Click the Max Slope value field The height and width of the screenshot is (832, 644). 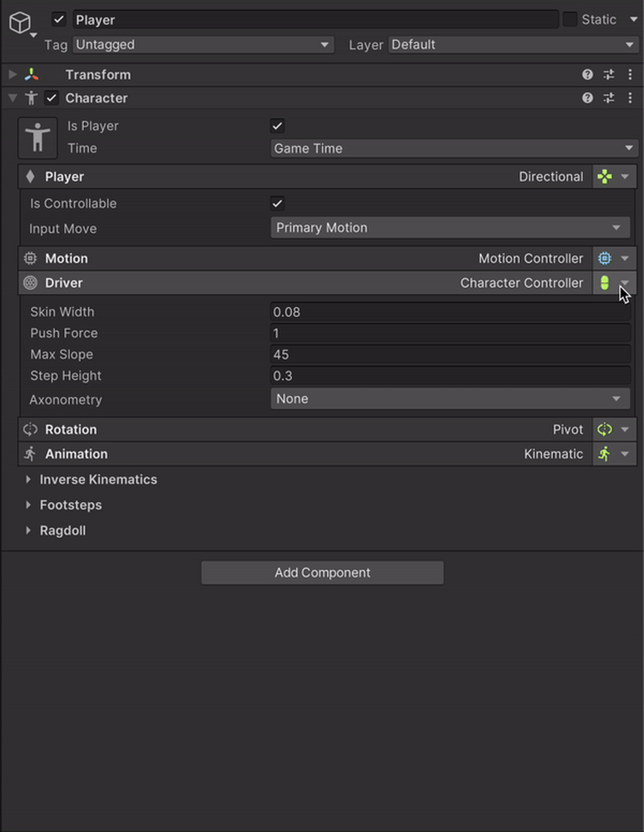449,354
